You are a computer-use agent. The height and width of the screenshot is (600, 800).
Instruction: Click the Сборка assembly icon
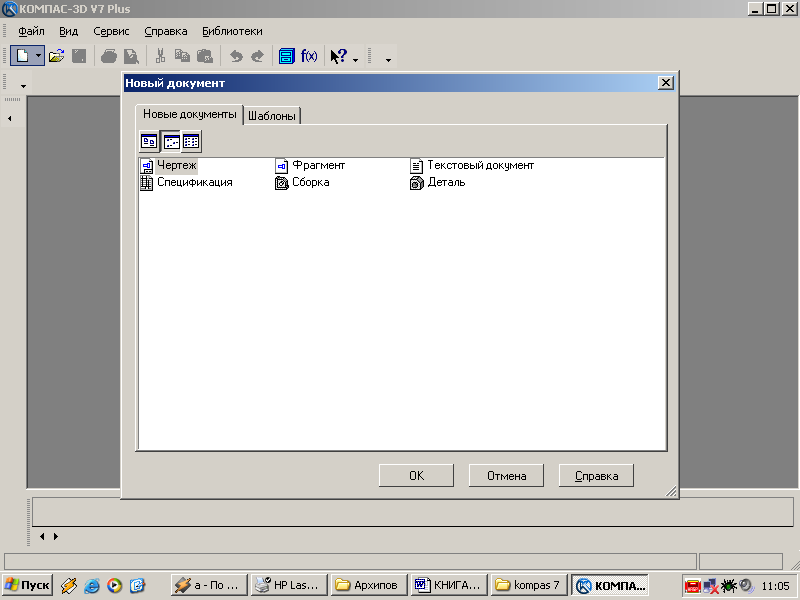282,183
